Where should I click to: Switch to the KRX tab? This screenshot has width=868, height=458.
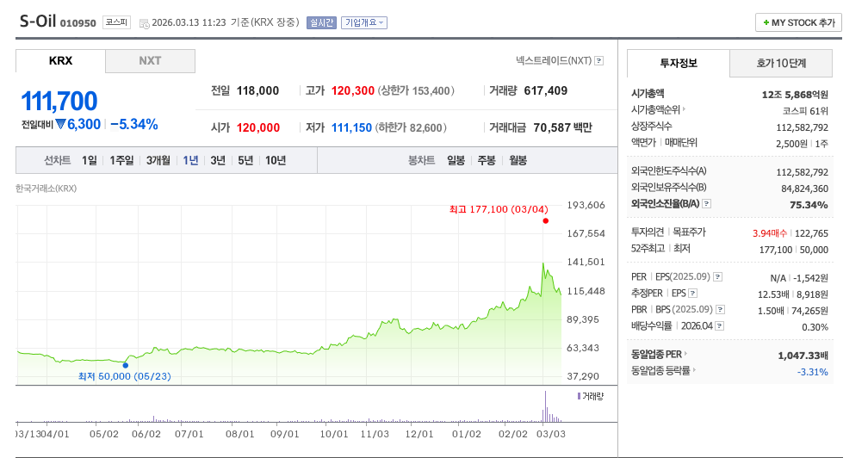click(x=60, y=61)
